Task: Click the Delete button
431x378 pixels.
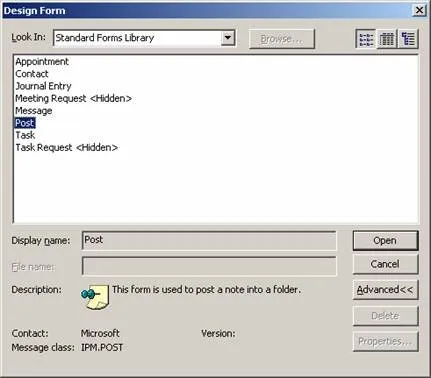Action: coord(385,316)
